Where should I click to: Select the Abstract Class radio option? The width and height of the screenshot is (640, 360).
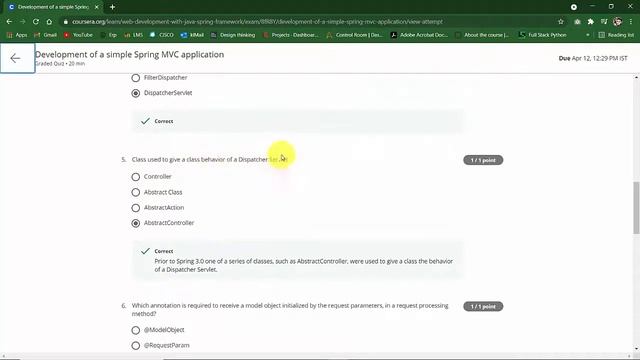136,192
